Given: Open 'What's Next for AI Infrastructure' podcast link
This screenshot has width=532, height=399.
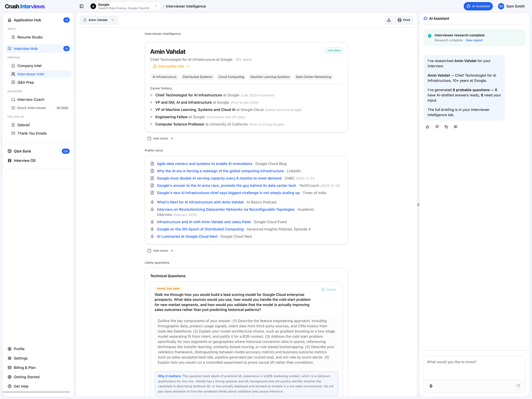Looking at the screenshot, I should click(x=200, y=202).
